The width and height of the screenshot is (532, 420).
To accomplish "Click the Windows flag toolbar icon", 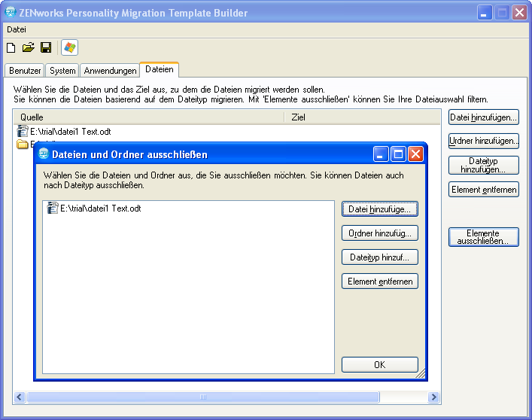I will click(x=69, y=47).
